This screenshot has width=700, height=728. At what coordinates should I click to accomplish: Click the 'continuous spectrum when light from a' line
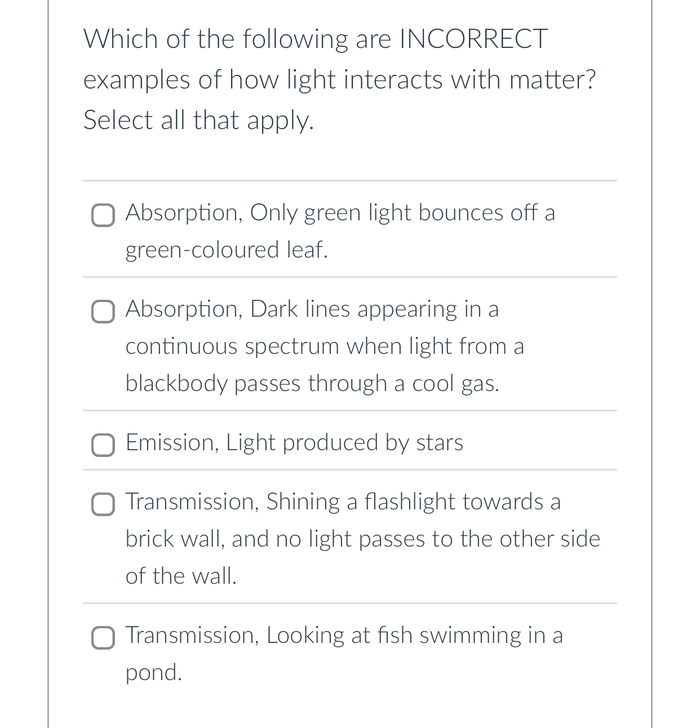pos(325,346)
